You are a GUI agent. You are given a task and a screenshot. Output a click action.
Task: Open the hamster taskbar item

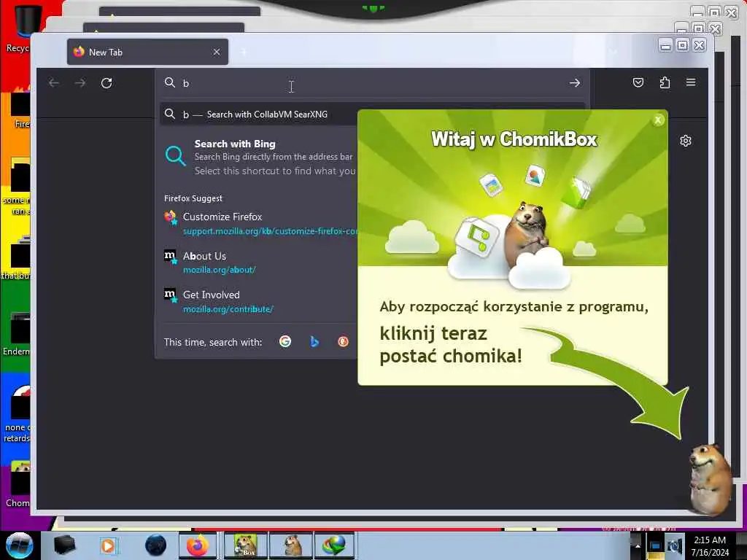pos(291,545)
